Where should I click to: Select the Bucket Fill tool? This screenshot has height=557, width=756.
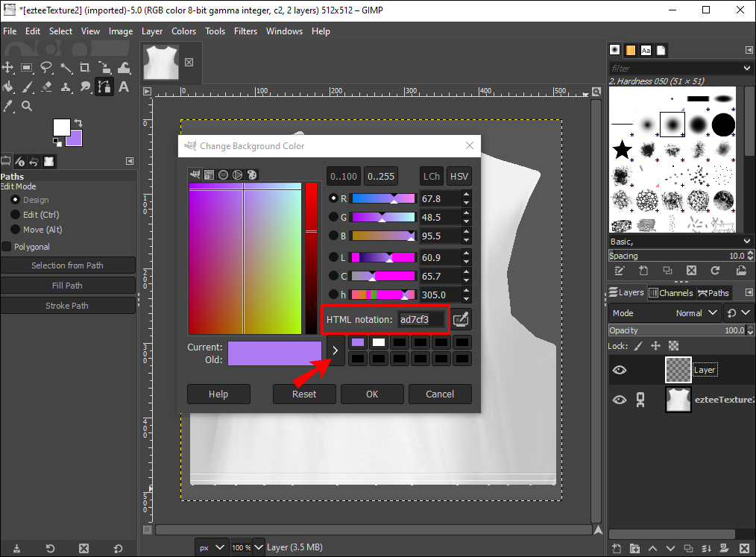7,86
